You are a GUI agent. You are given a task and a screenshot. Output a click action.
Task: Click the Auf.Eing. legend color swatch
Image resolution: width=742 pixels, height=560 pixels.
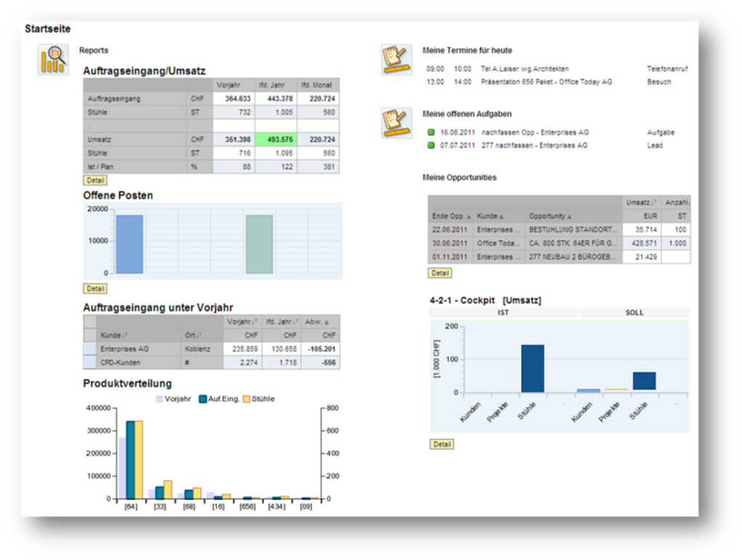tap(203, 399)
